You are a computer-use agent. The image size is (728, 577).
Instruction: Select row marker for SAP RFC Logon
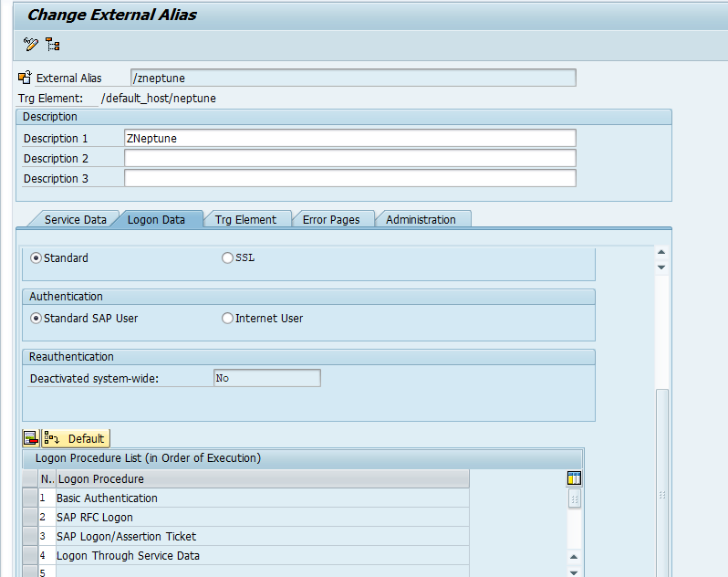30,517
